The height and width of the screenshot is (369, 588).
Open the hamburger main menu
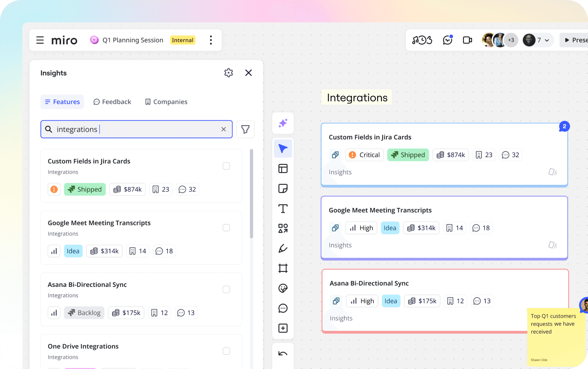pyautogui.click(x=40, y=40)
